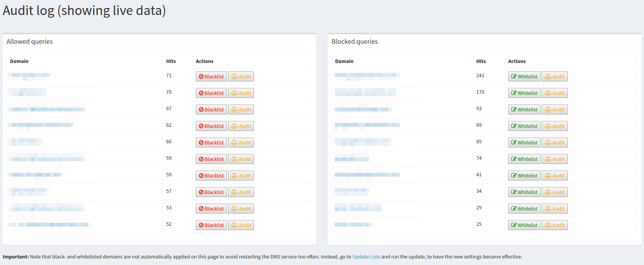
Task: Audit the allowed domain with 57 hits
Action: click(x=241, y=192)
